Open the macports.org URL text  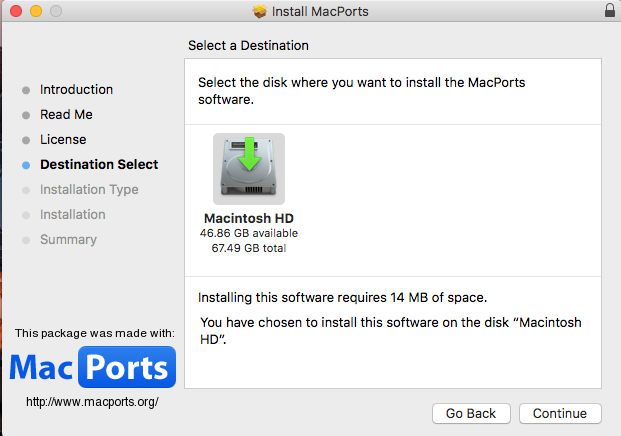pyautogui.click(x=92, y=402)
